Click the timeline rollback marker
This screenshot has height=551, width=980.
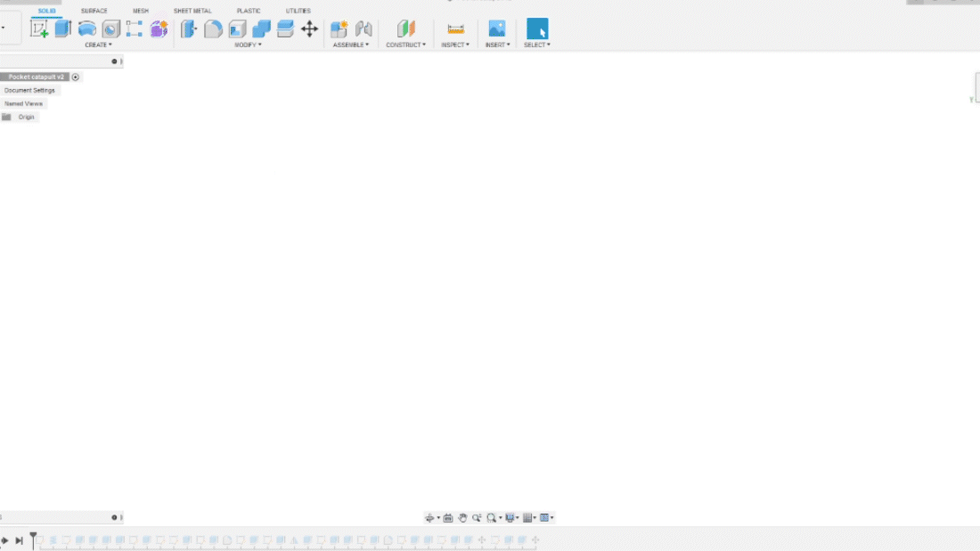[x=33, y=540]
